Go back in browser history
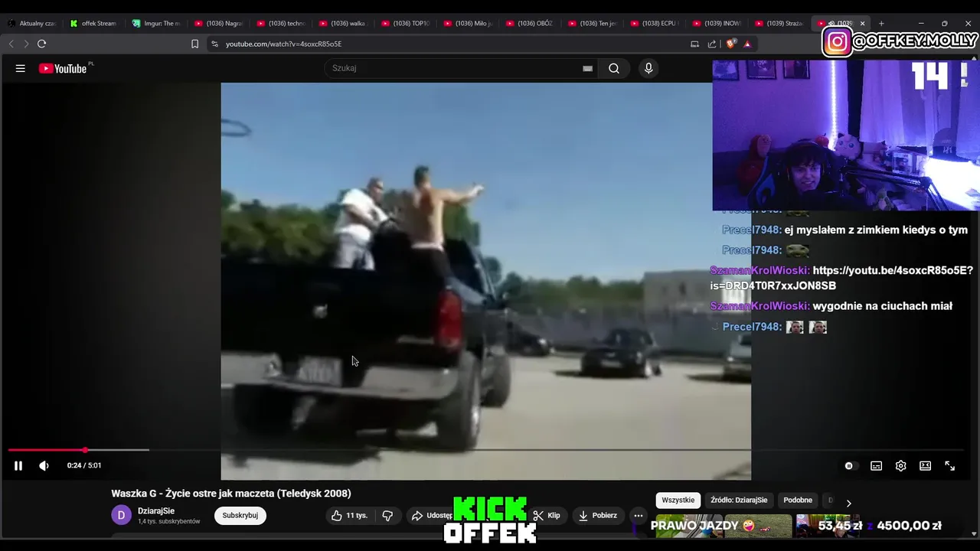 (11, 44)
